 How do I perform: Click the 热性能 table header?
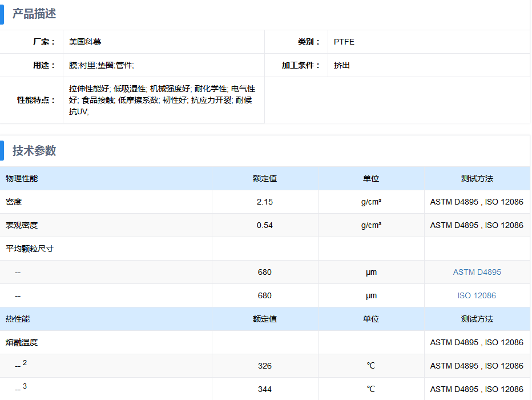(x=18, y=319)
